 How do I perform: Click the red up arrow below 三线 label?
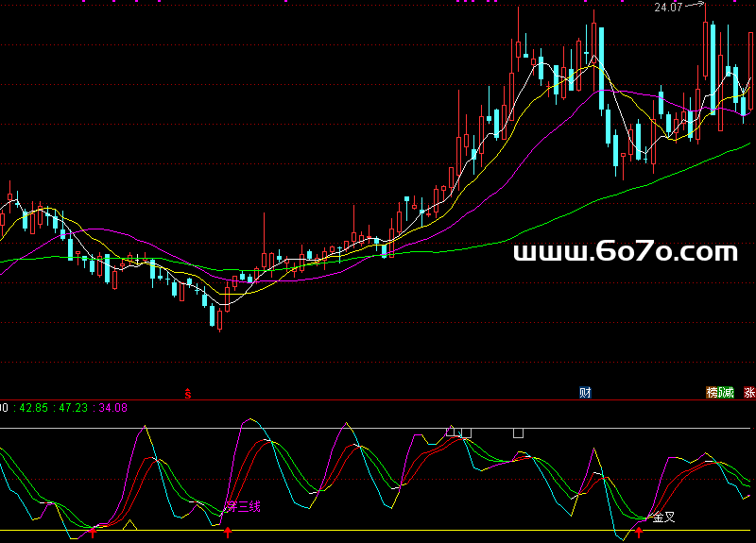pyautogui.click(x=228, y=533)
